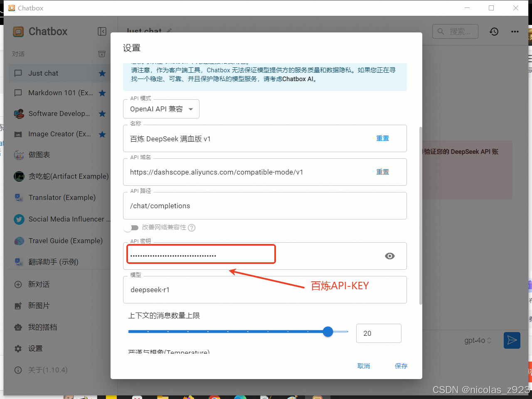Click the 搜索 search box in the header

455,31
